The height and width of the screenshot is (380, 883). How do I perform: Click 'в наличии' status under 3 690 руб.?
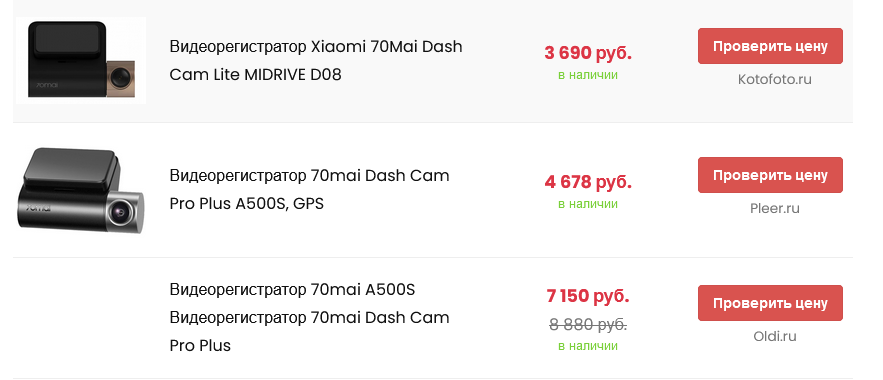point(588,75)
